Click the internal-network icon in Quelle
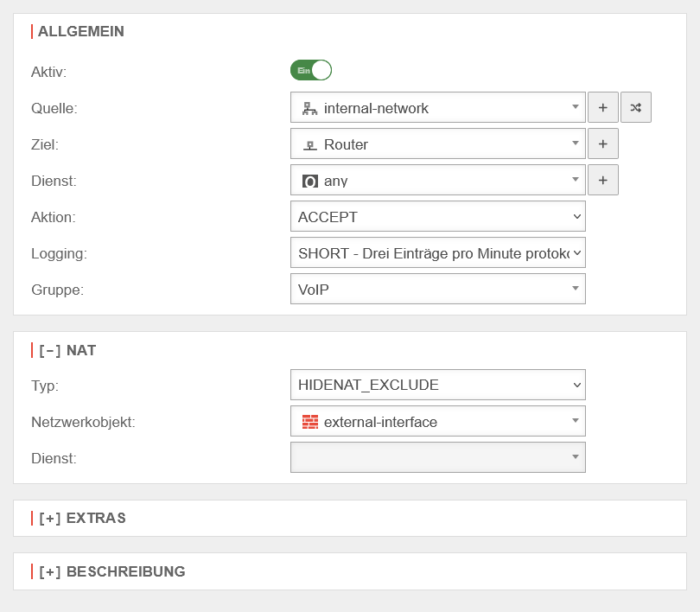Screen dimensions: 700x612 click(309, 108)
